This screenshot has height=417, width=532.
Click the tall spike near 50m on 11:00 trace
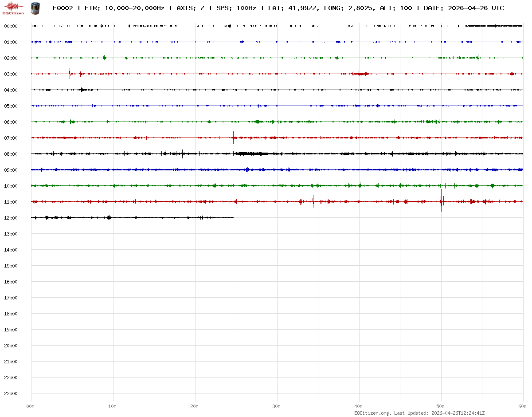click(x=441, y=201)
